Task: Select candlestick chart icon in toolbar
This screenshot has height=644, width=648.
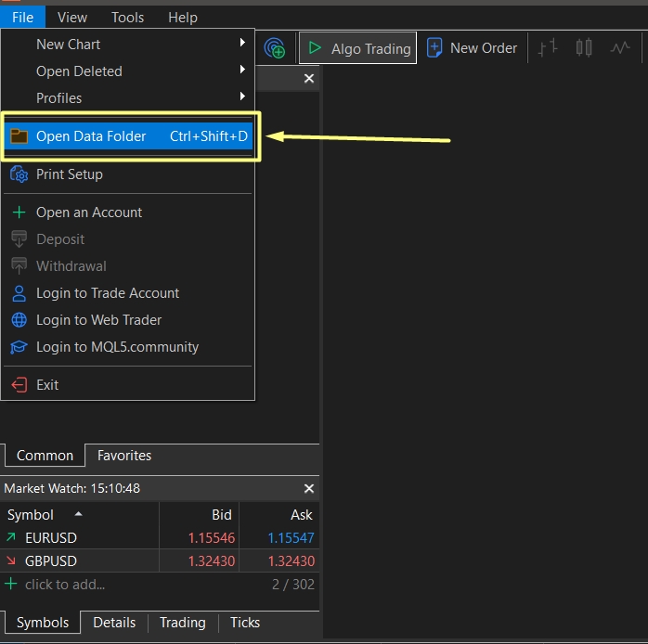Action: click(584, 48)
